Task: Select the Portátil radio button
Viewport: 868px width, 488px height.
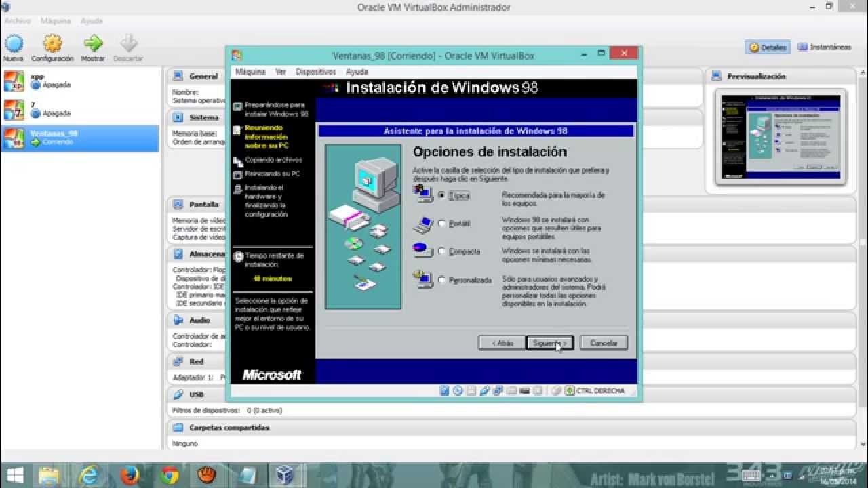Action: click(442, 223)
